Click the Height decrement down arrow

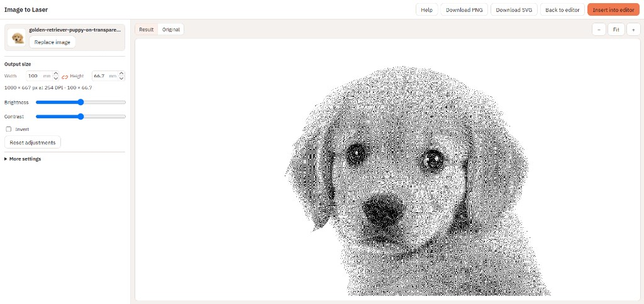(121, 78)
